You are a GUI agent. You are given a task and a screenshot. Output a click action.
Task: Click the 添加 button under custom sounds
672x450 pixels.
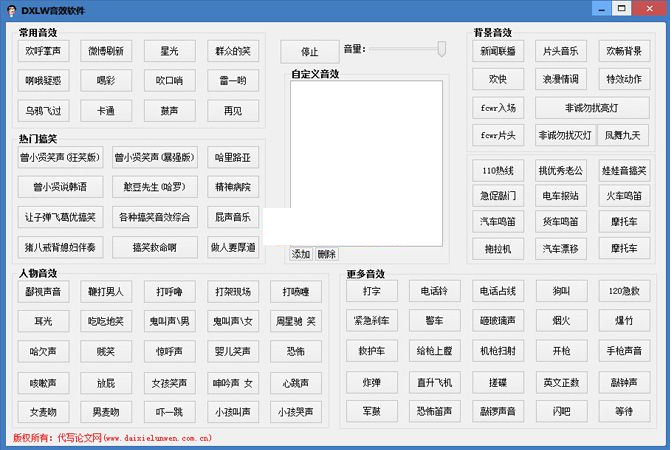(301, 254)
